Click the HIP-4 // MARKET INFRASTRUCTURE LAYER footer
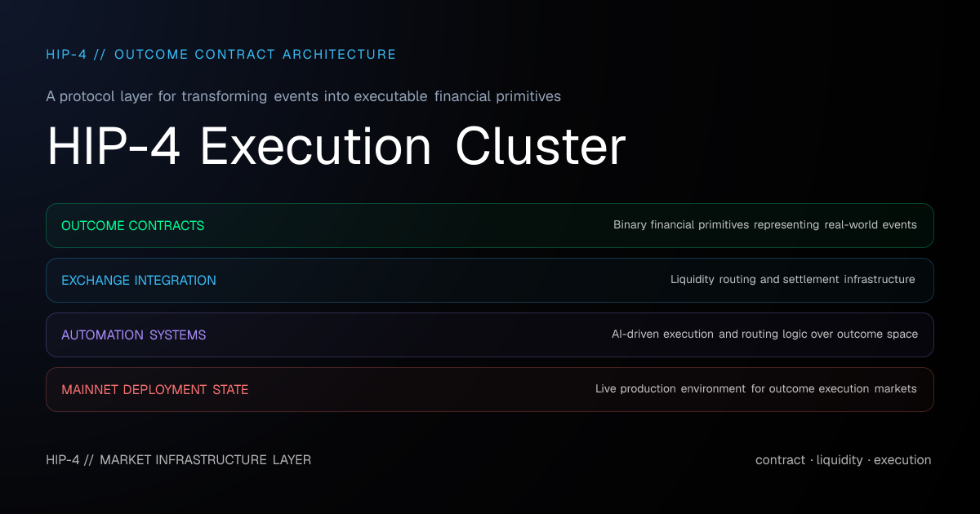This screenshot has height=514, width=980. (179, 460)
